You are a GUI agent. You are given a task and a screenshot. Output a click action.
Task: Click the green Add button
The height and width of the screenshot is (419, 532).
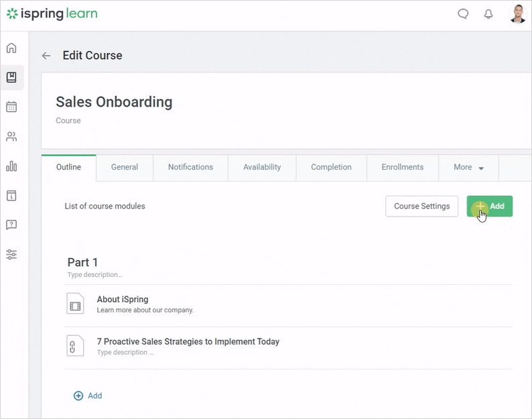(490, 206)
